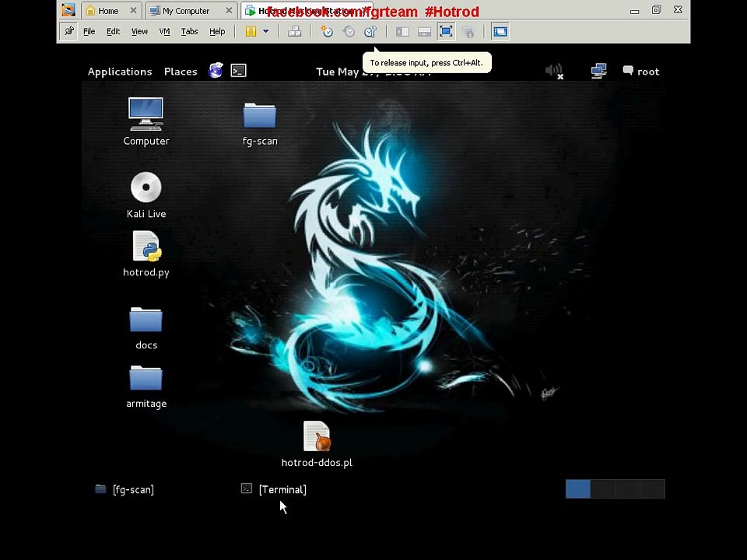Click the console view icon

(500, 32)
